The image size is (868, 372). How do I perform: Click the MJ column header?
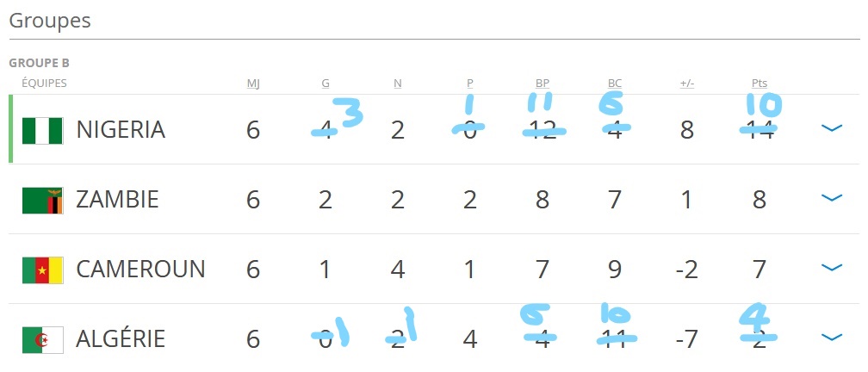point(253,84)
